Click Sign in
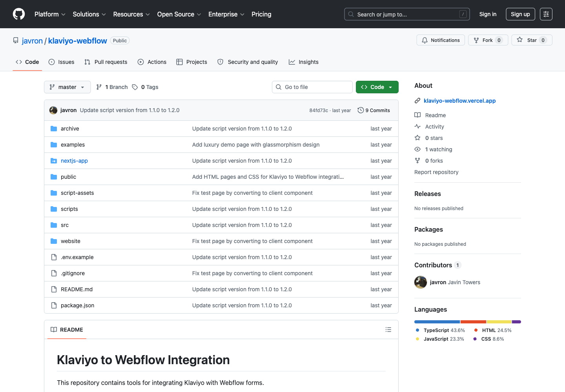Viewport: 565px width, 392px height. coord(488,14)
